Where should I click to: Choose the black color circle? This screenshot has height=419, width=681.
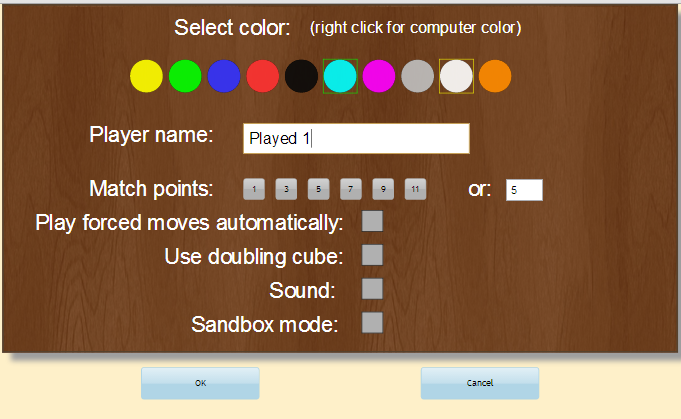pos(301,77)
